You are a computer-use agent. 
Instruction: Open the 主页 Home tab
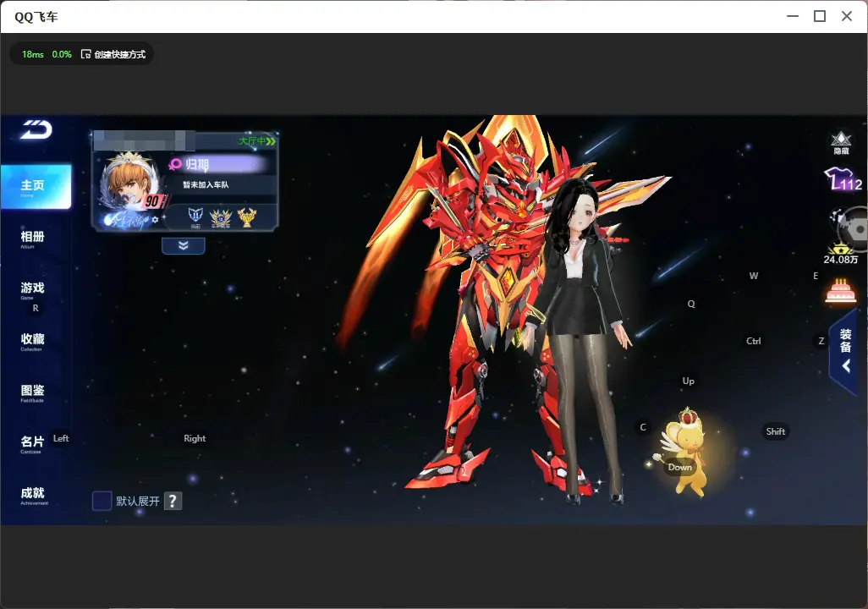pyautogui.click(x=36, y=187)
